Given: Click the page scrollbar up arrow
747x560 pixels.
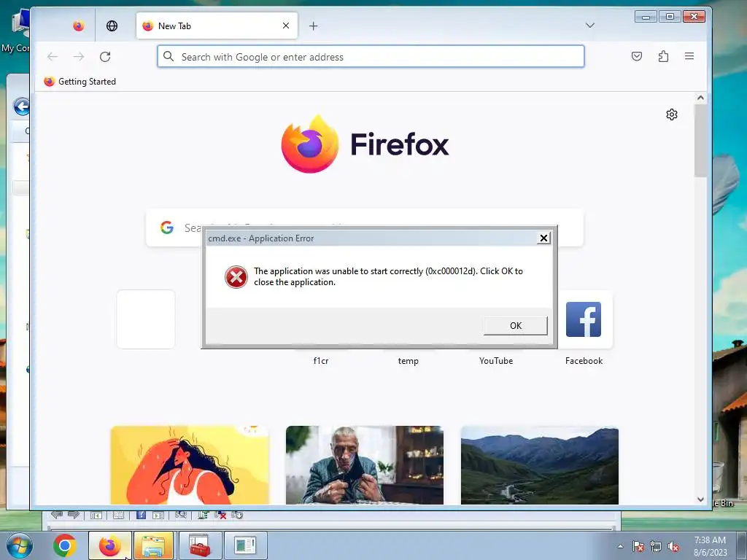Looking at the screenshot, I should point(700,98).
